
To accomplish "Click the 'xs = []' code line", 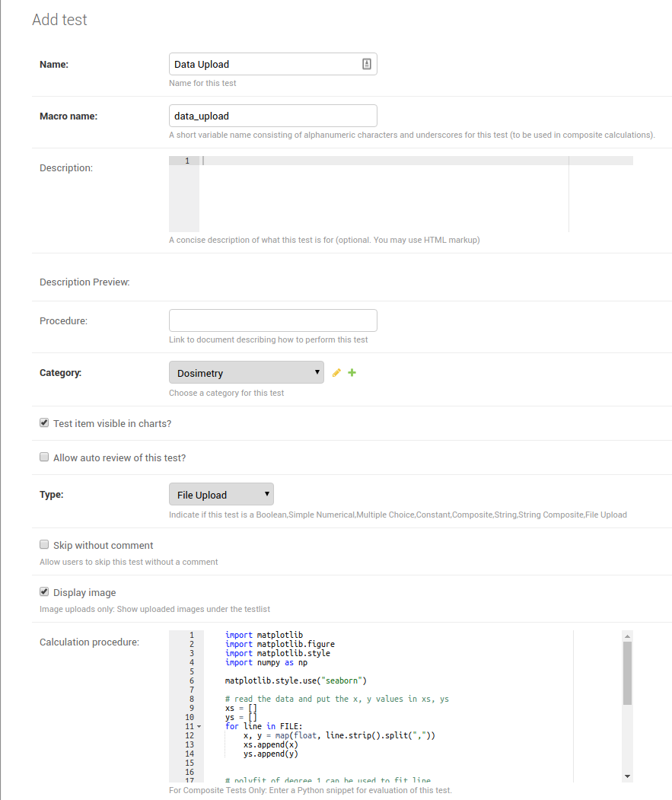I will (240, 709).
